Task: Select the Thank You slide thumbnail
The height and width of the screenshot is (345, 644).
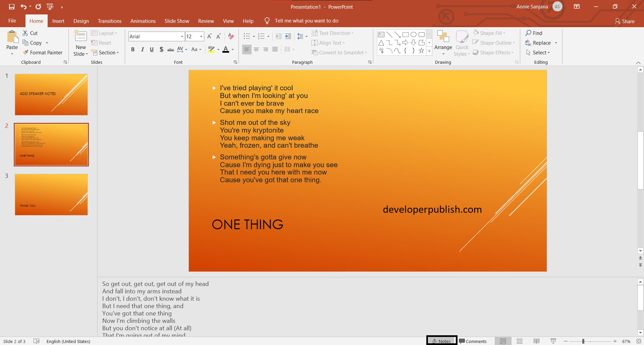Action: point(51,194)
